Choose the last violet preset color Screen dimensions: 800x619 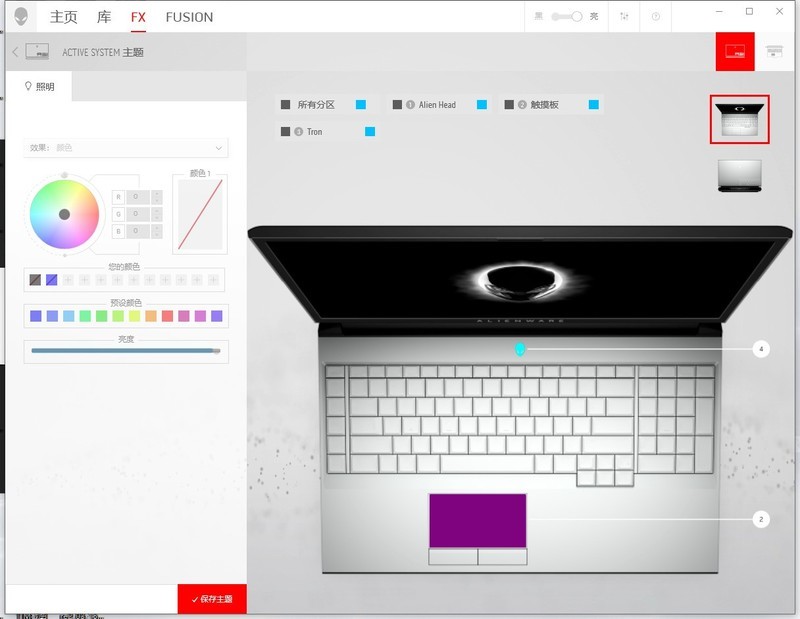tap(217, 316)
